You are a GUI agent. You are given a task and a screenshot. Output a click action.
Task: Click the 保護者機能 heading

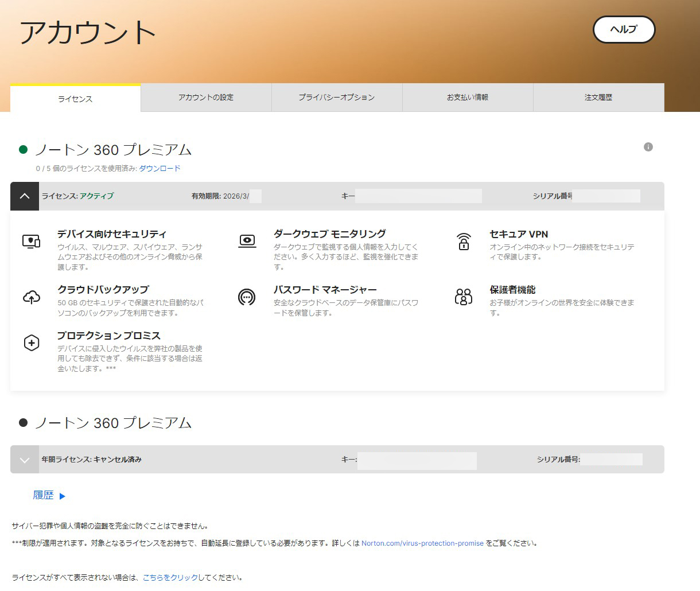point(512,290)
